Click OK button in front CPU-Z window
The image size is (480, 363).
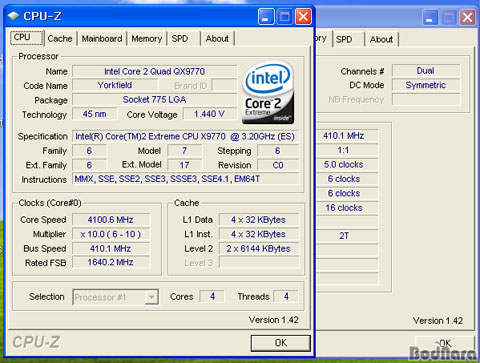click(281, 343)
